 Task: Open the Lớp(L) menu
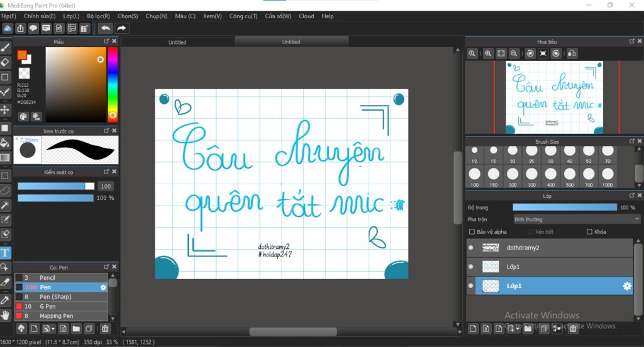(71, 16)
